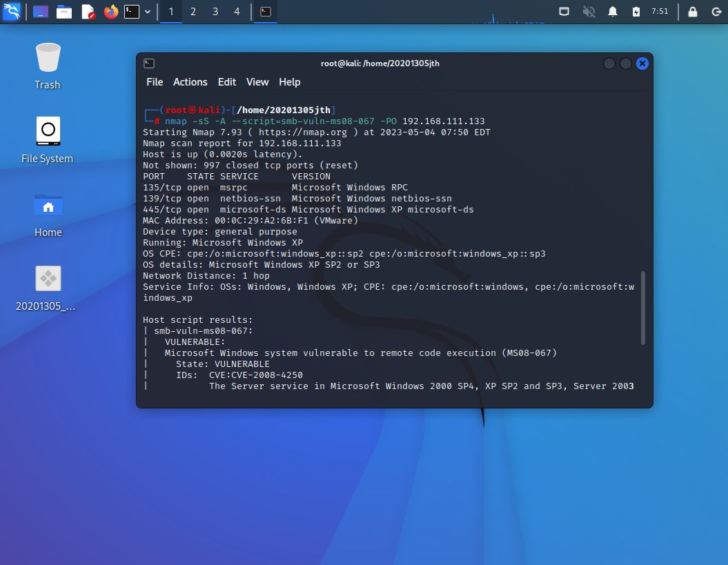Viewport: 728px width, 565px height.
Task: Click the terminal vertical scrollbar
Action: click(643, 308)
